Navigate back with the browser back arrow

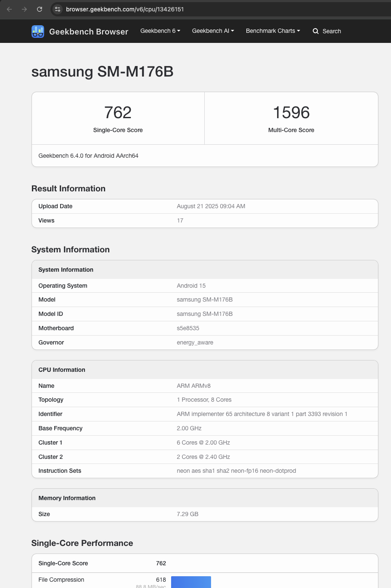coord(9,9)
